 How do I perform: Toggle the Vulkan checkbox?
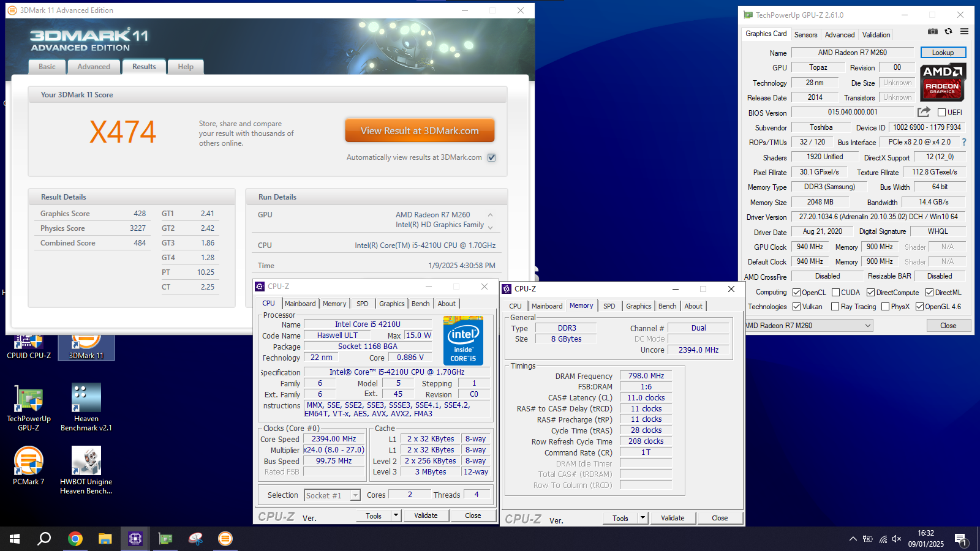pos(797,307)
